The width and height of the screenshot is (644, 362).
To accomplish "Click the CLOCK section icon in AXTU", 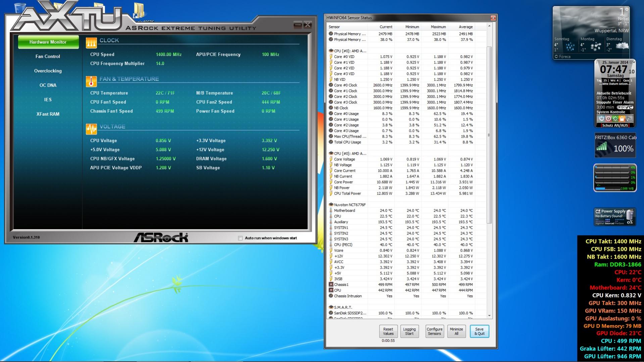I will click(x=91, y=43).
